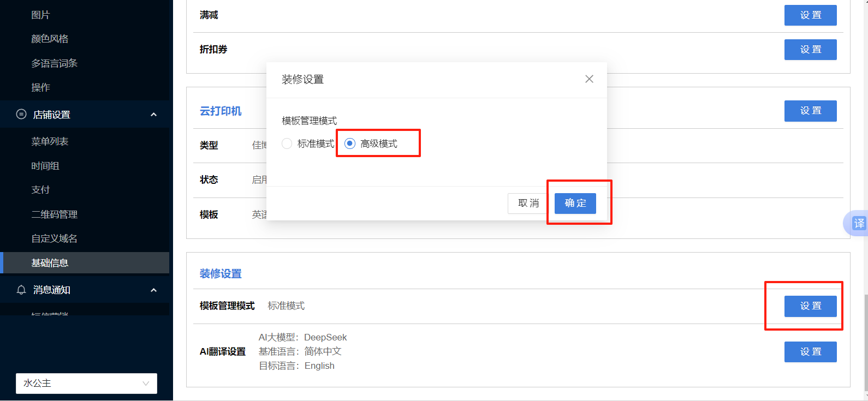The image size is (868, 401).
Task: Click the 店铺设置 circle icon in the sidebar
Action: (x=21, y=114)
